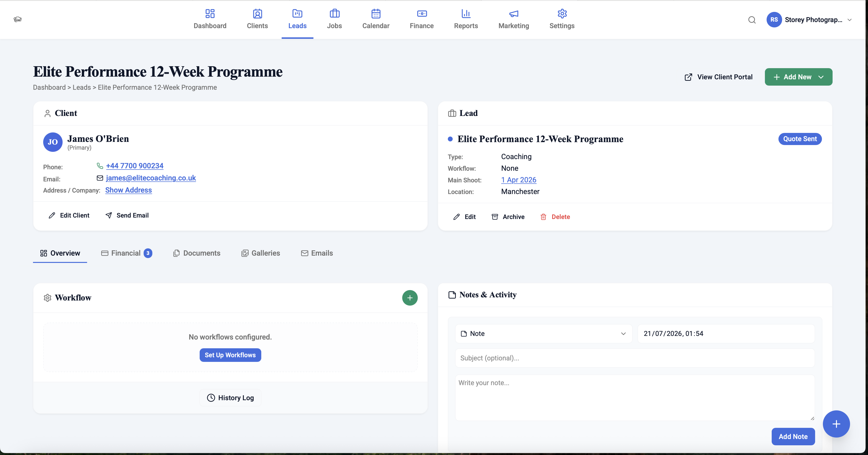This screenshot has height=455, width=868.
Task: Click the Subject optional field
Action: pyautogui.click(x=634, y=358)
